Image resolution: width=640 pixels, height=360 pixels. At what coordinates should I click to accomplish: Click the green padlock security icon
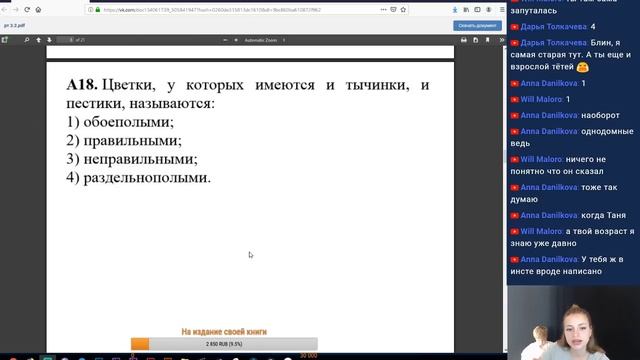coord(98,9)
